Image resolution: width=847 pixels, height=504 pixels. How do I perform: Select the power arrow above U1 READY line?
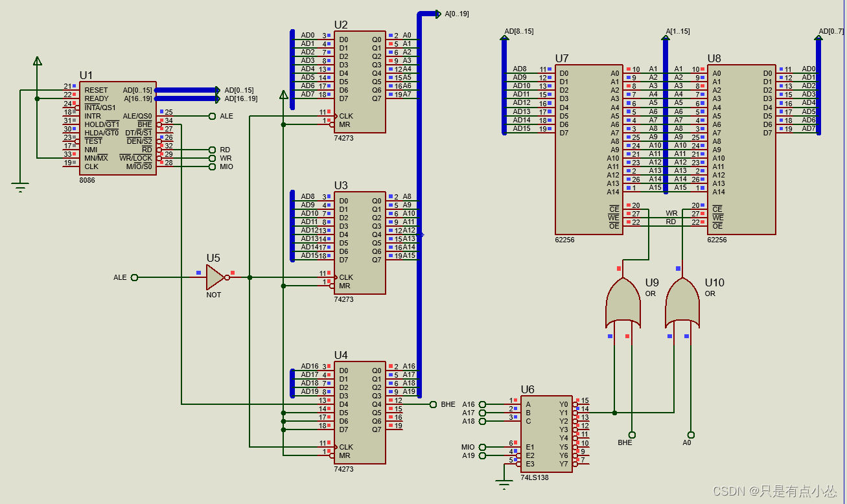point(37,61)
